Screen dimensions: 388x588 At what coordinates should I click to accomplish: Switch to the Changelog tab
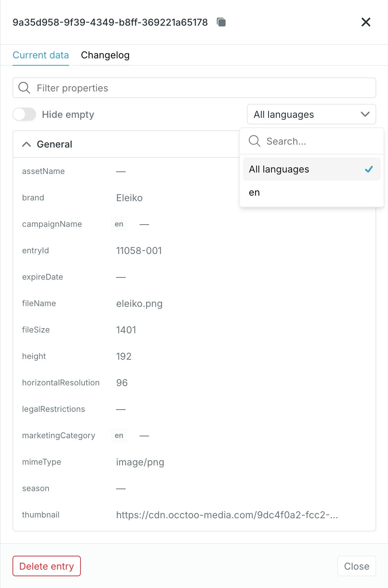(x=105, y=55)
